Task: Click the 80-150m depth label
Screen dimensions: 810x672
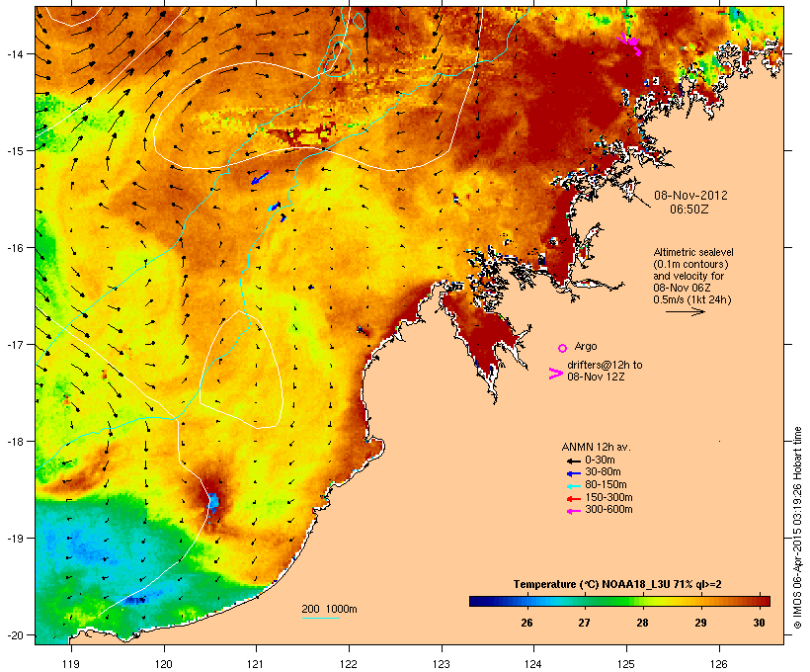Action: (606, 485)
